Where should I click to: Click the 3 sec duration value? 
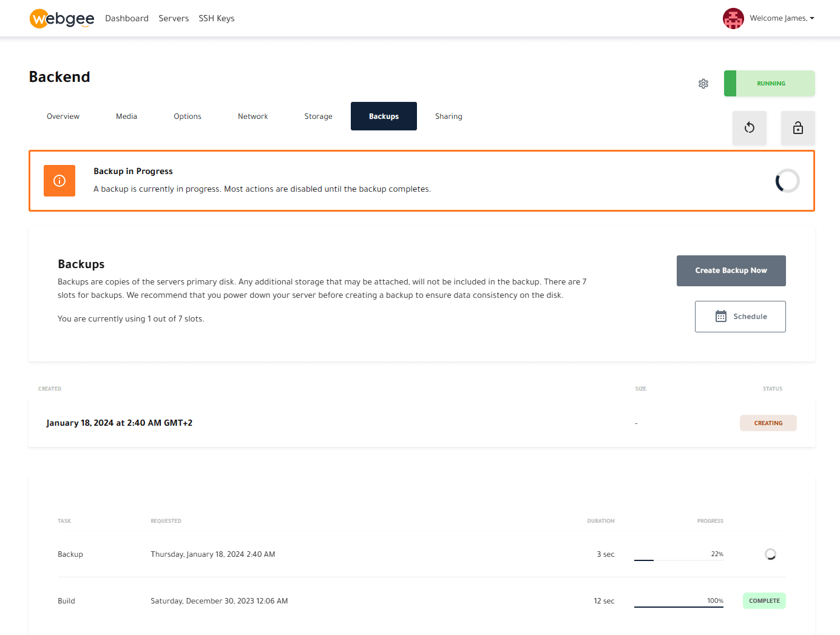(x=606, y=554)
